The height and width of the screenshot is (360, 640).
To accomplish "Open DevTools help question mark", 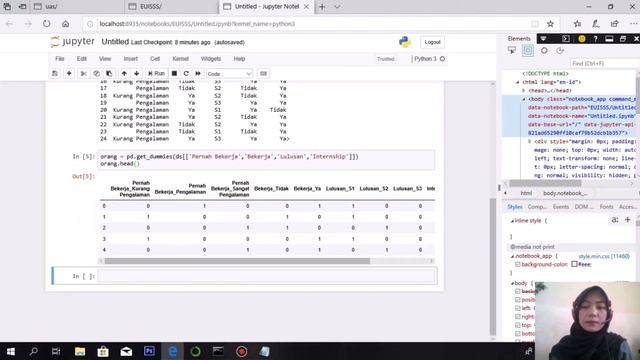I will (x=596, y=39).
